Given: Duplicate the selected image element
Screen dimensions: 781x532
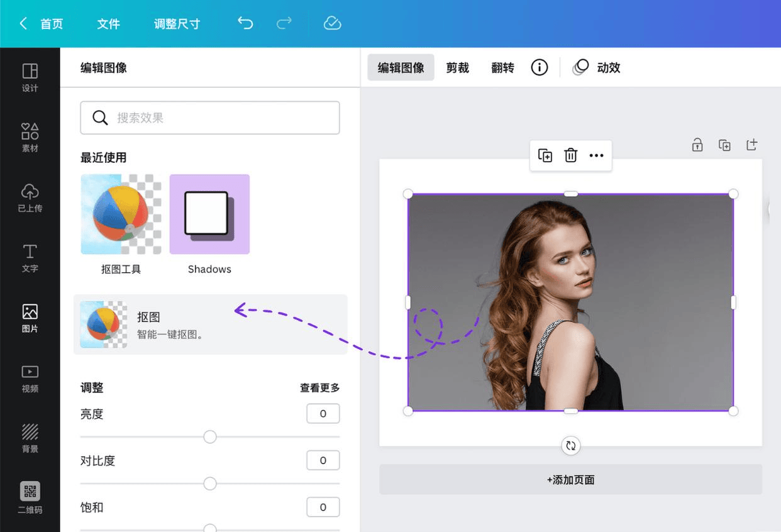Looking at the screenshot, I should coord(545,156).
